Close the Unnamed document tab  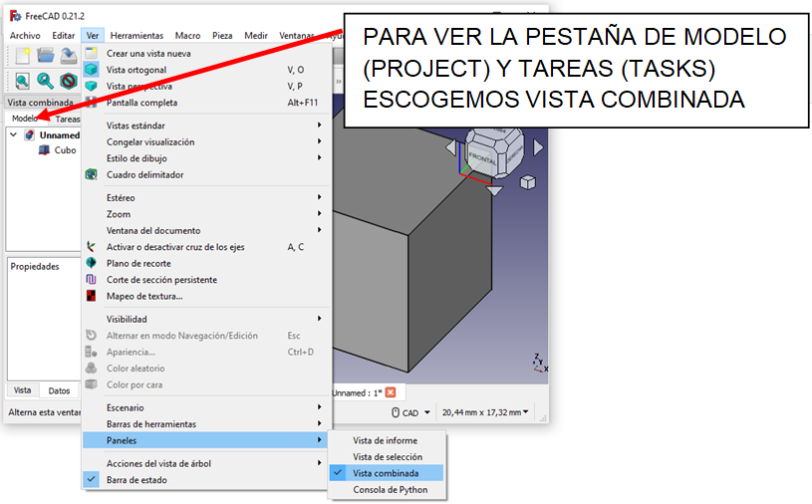tap(391, 392)
